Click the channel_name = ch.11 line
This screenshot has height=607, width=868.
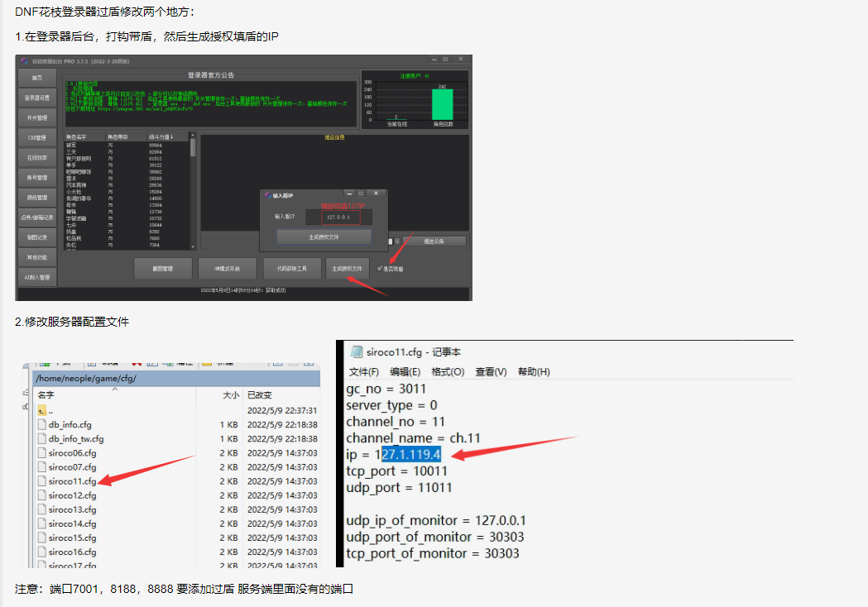coord(413,438)
